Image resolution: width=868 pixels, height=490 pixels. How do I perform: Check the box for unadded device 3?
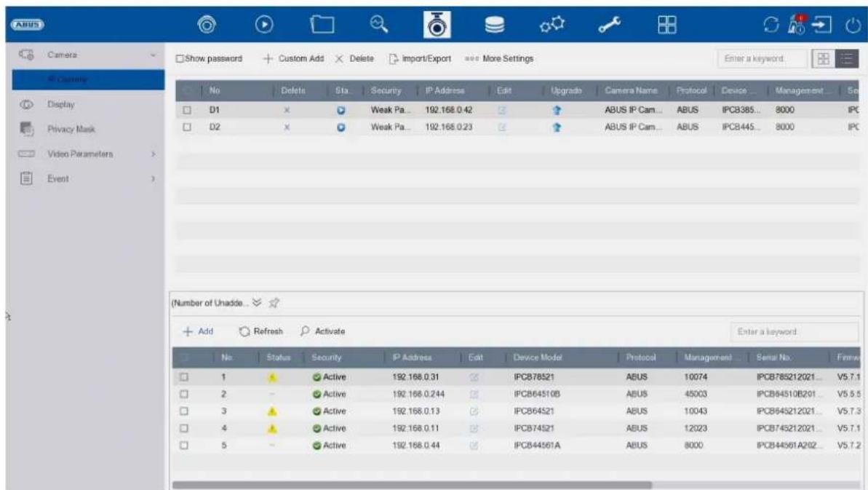coord(184,411)
